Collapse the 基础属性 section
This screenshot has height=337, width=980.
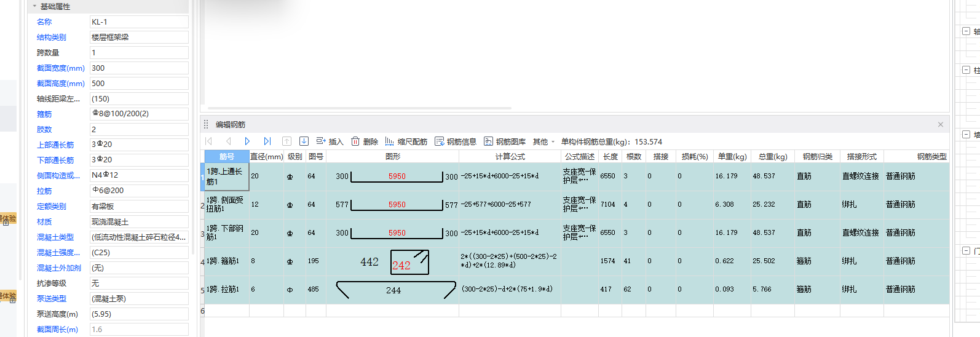34,6
